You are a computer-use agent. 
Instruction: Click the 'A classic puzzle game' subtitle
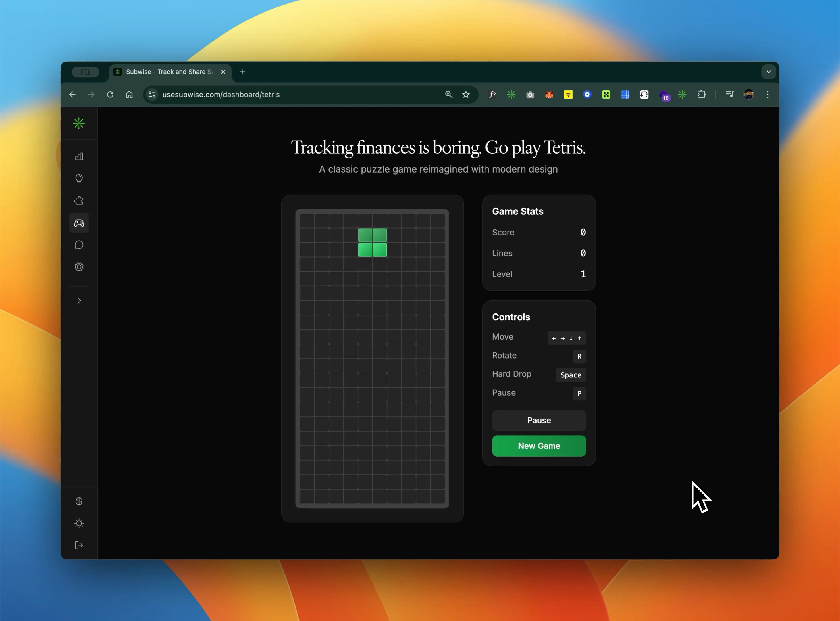[x=438, y=169]
